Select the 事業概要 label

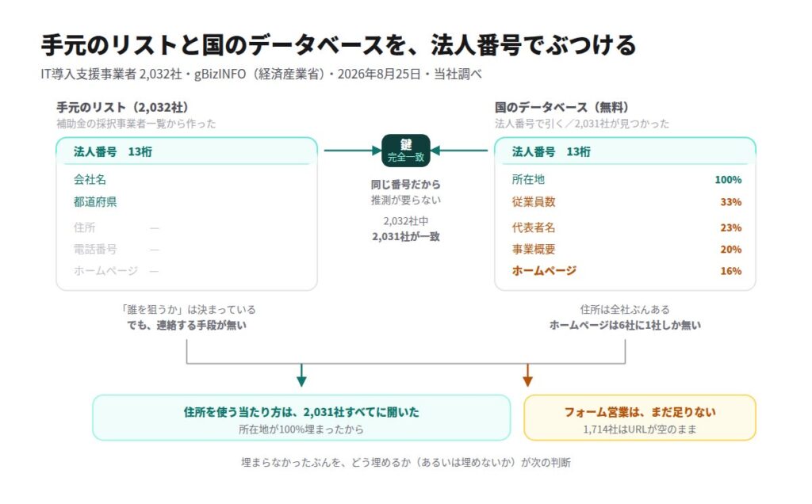pyautogui.click(x=534, y=250)
